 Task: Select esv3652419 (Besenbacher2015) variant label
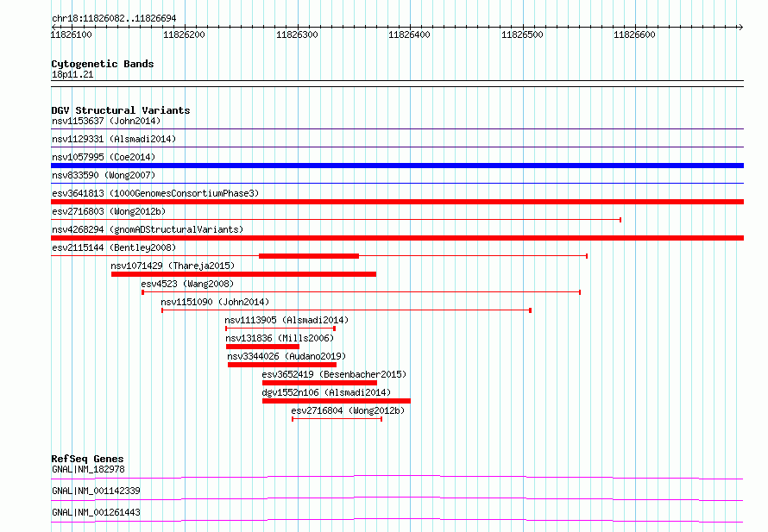click(x=334, y=374)
